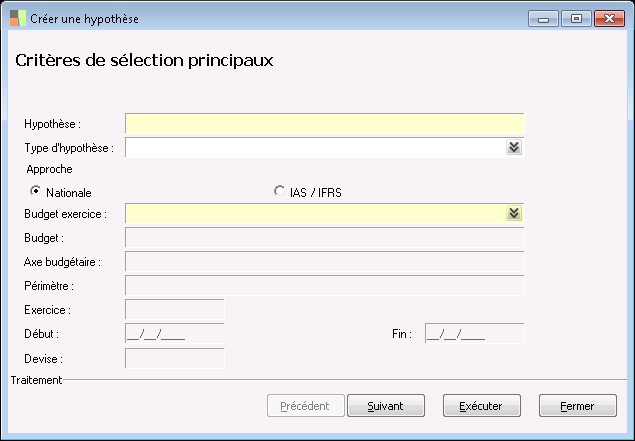Click the Exercice field
635x441 pixels.
point(174,310)
